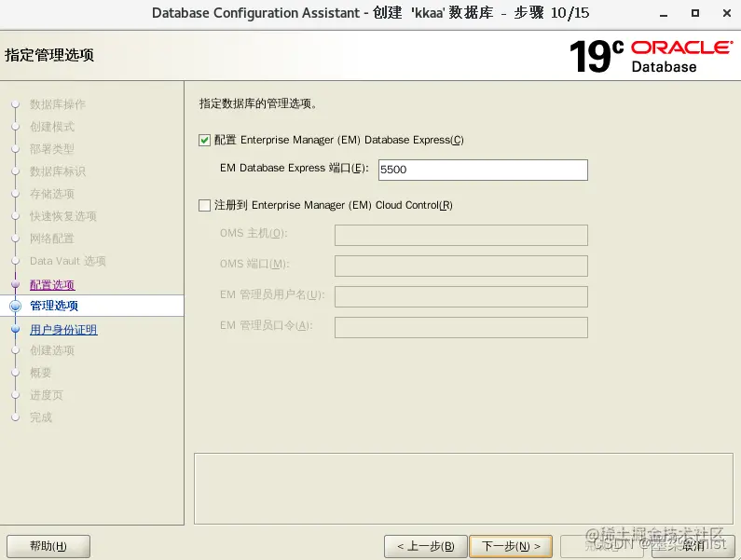This screenshot has width=741, height=560.
Task: Click the 概要 step label
Action: pyautogui.click(x=41, y=373)
